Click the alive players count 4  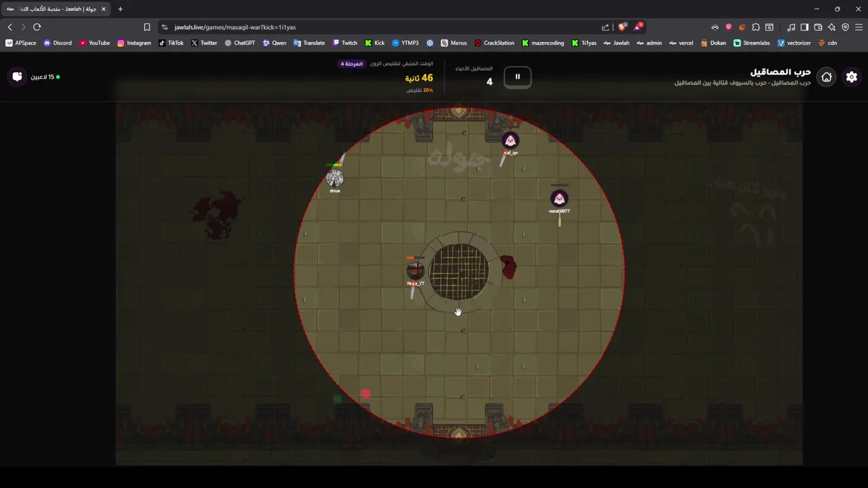pos(490,81)
